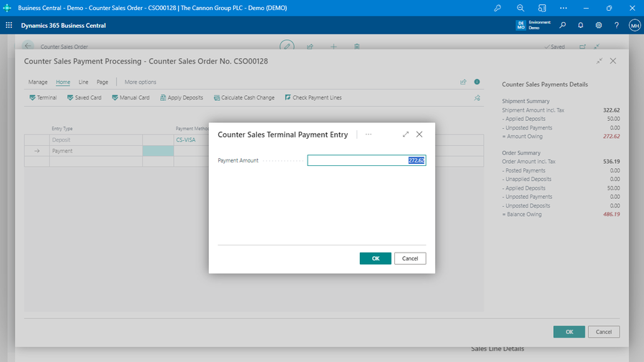Open the dialog's three-dot more menu
Image resolution: width=644 pixels, height=362 pixels.
point(369,134)
